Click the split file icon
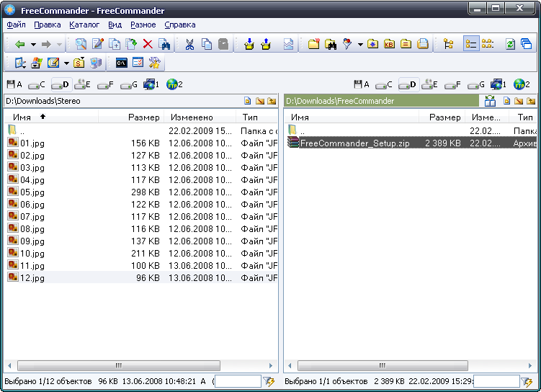This screenshot has height=392, width=541. point(288,44)
